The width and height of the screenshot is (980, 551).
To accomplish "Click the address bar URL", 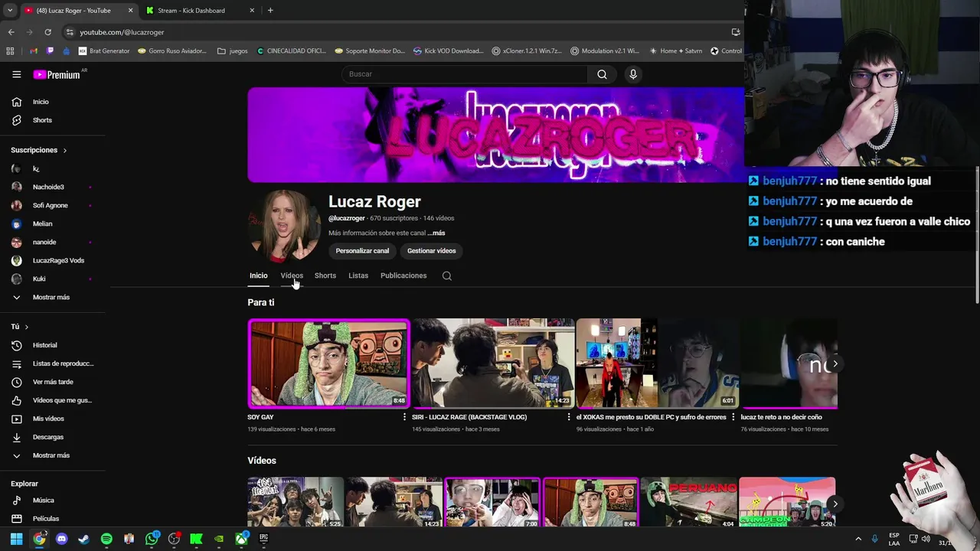I will 122,32.
